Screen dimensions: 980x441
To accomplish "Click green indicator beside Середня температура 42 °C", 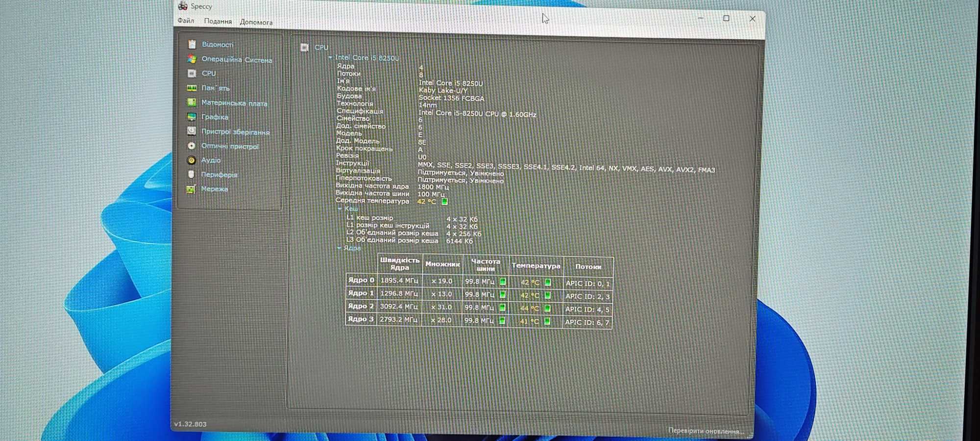I will (x=444, y=201).
